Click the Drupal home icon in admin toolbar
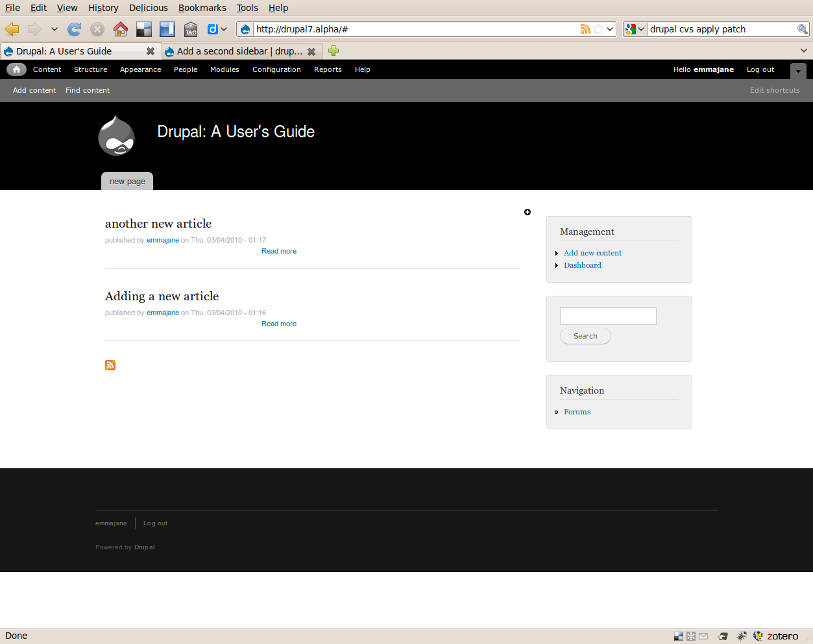This screenshot has height=644, width=813. pos(16,69)
